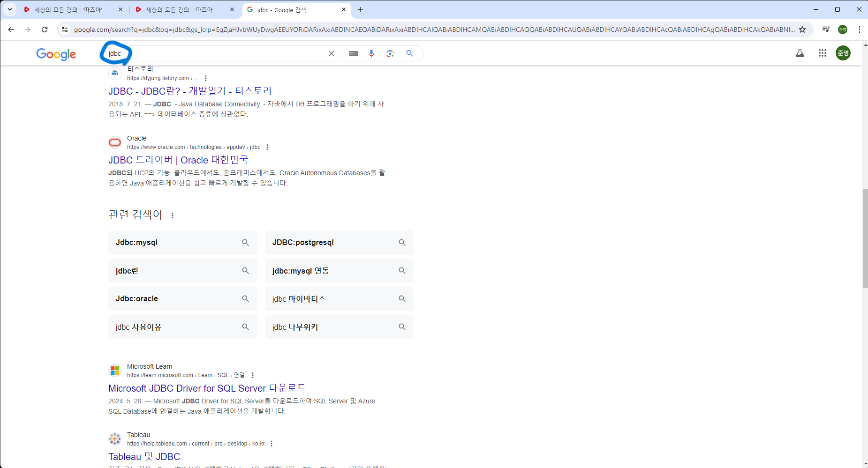Open more options for the Microsoft Learn result
This screenshot has height=468, width=868.
coord(253,375)
